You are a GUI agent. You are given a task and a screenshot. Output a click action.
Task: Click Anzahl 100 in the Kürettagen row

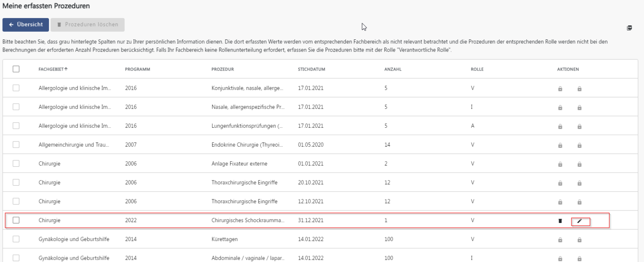click(x=389, y=239)
